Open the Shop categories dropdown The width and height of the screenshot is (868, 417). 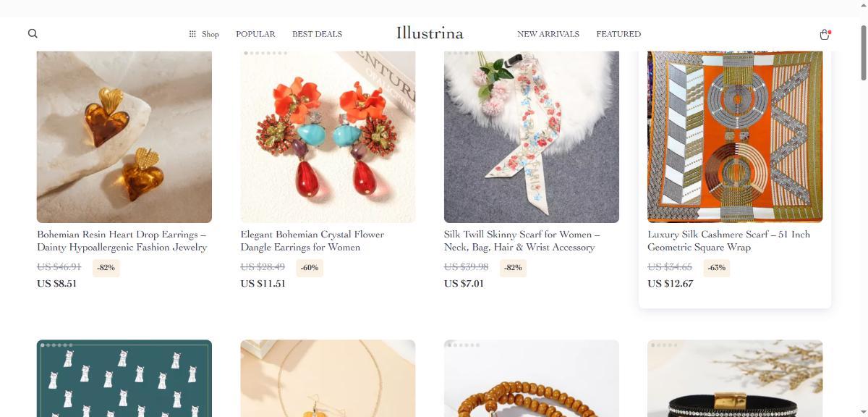tap(204, 34)
